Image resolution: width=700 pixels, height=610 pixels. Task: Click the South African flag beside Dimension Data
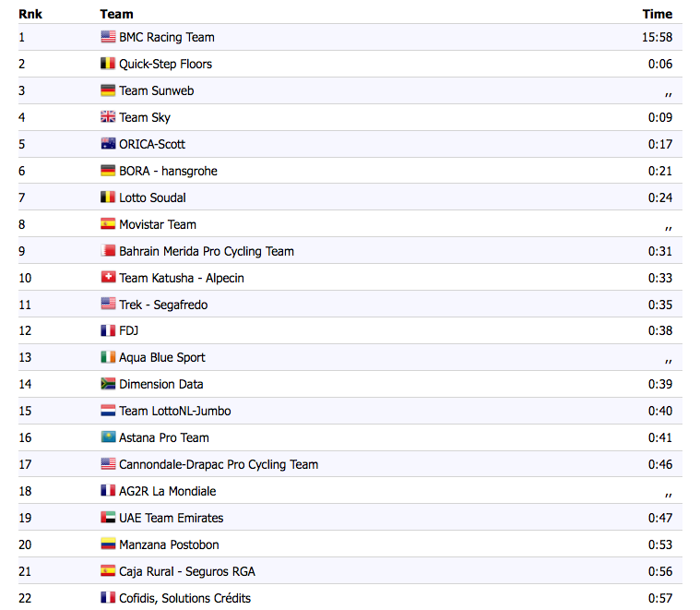point(108,385)
